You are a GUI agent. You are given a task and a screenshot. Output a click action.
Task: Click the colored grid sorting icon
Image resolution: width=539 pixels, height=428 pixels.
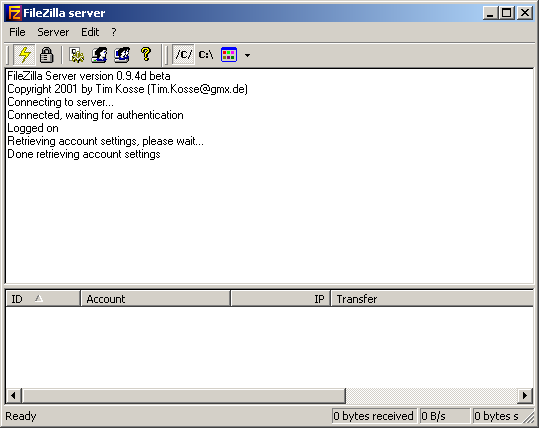pos(229,55)
